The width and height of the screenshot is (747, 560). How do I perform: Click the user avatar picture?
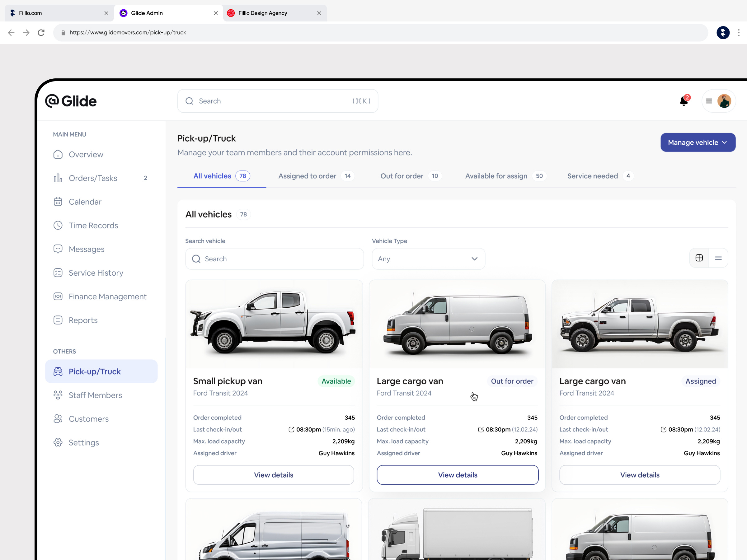click(x=724, y=100)
